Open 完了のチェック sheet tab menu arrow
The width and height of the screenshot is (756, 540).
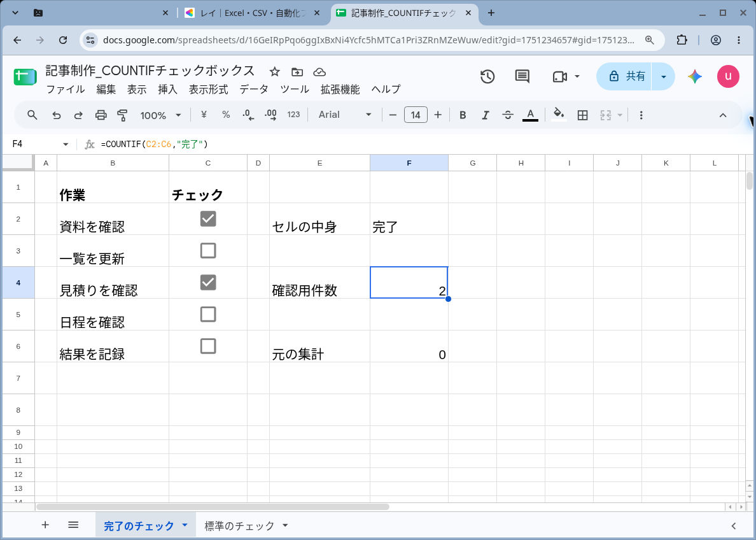point(185,525)
